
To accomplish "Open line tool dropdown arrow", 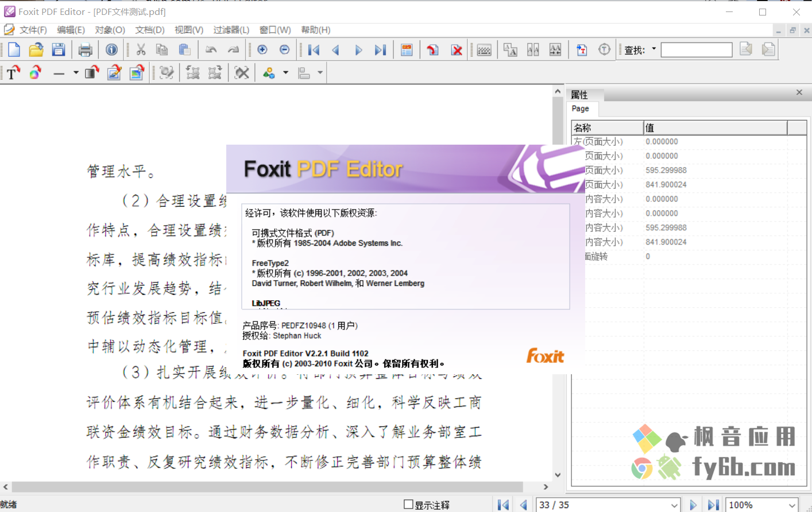I will (76, 73).
